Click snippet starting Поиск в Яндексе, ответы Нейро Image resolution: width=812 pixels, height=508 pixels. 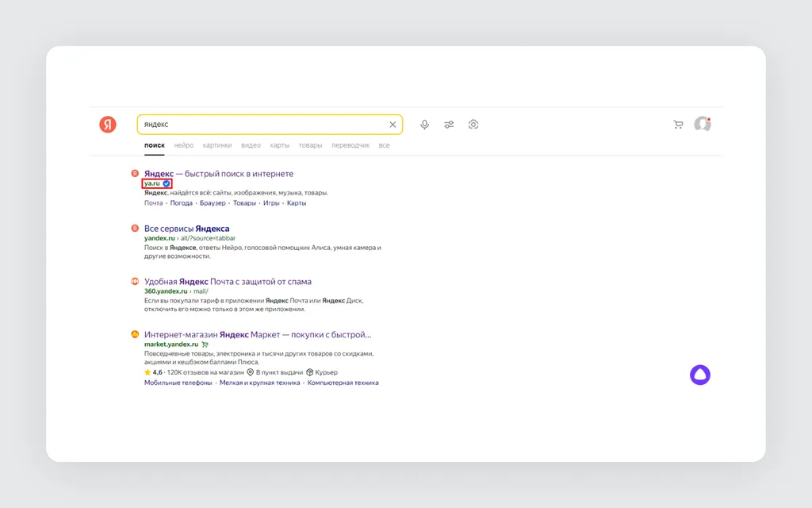[x=262, y=252]
